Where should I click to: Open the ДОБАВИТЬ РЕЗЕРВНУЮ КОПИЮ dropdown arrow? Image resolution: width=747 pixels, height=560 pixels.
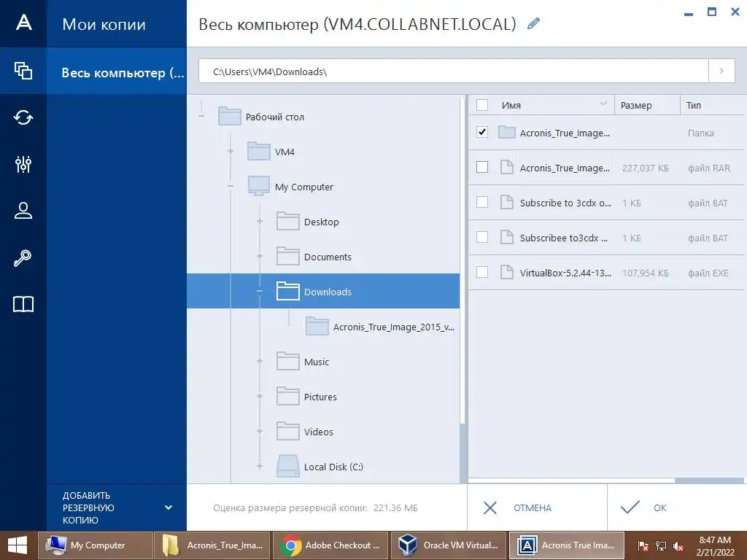tap(169, 507)
